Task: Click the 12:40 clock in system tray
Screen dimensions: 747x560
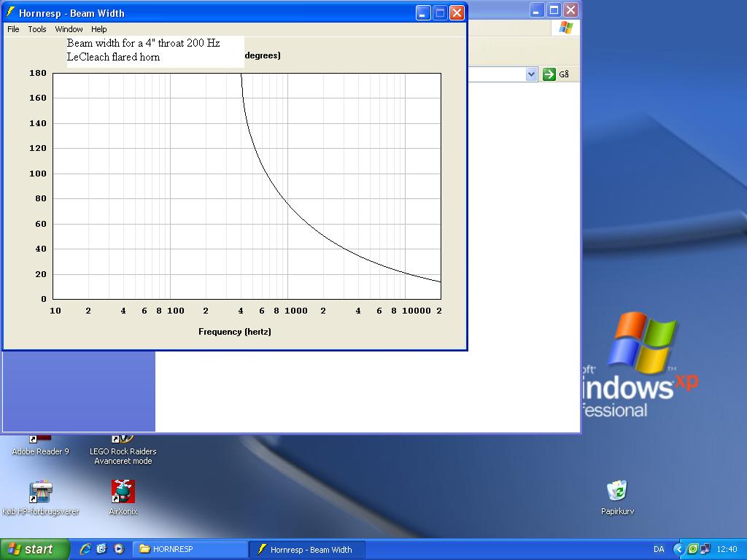Action: click(727, 550)
